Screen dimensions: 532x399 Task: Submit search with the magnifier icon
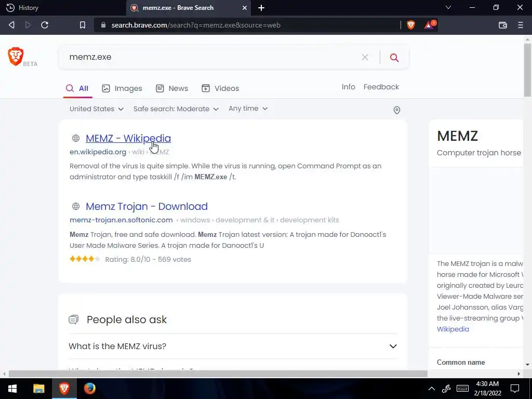pos(394,57)
